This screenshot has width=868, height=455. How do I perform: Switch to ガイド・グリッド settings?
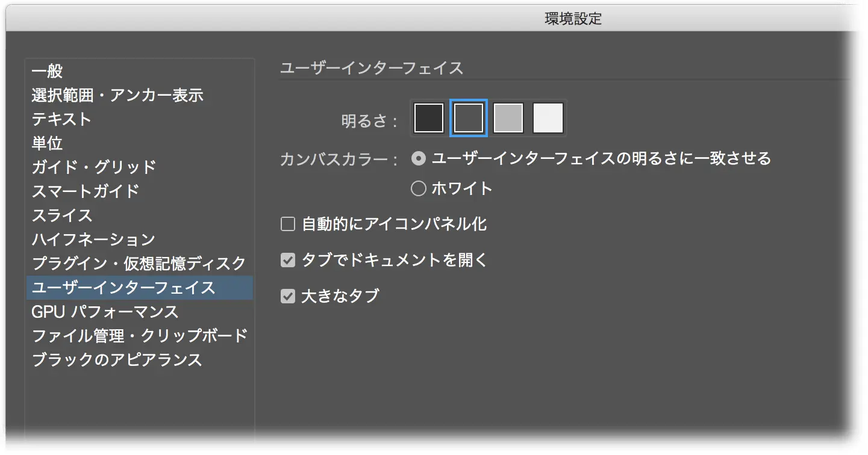click(94, 167)
